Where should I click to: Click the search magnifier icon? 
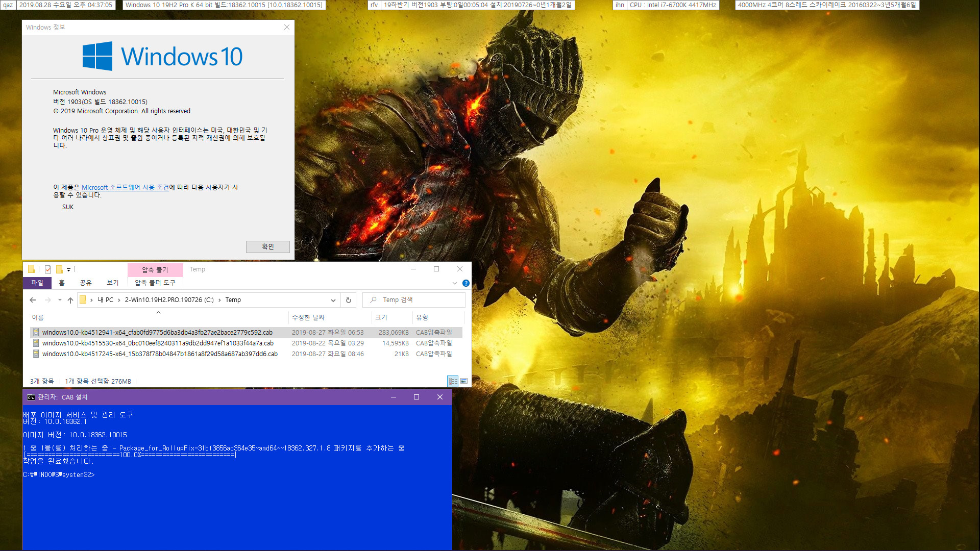tap(374, 300)
